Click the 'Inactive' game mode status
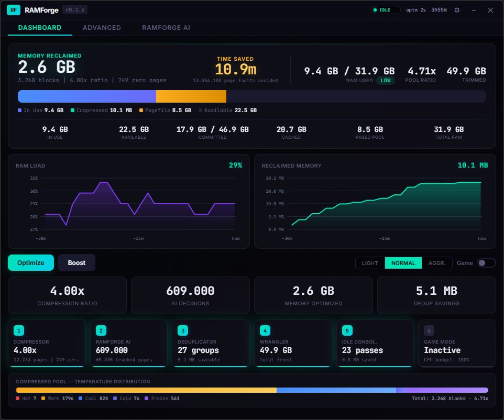This screenshot has width=504, height=420. point(442,350)
